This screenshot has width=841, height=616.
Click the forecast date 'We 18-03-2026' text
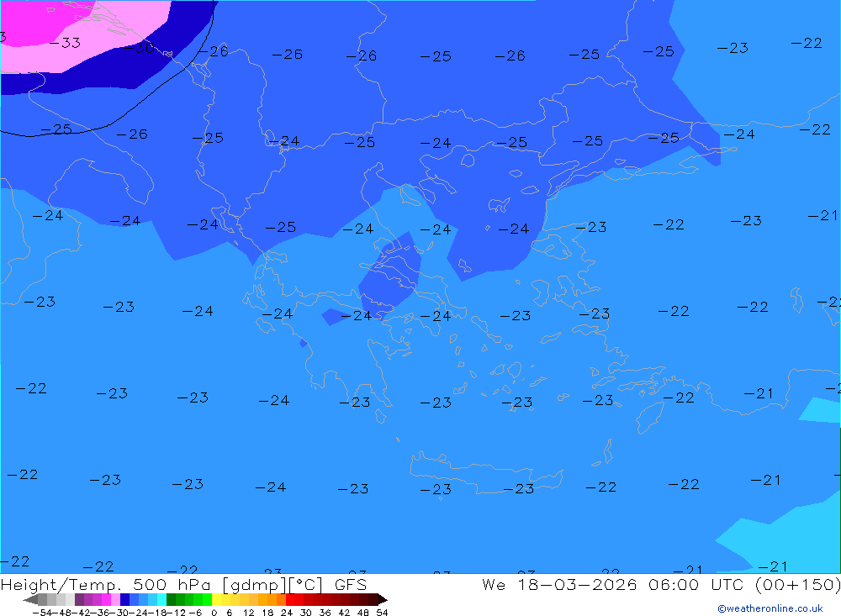point(559,584)
